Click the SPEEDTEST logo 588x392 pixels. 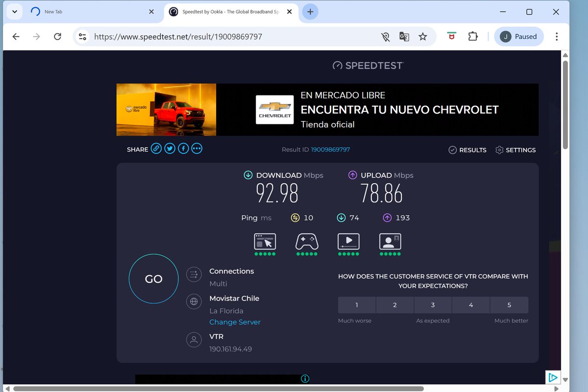367,65
